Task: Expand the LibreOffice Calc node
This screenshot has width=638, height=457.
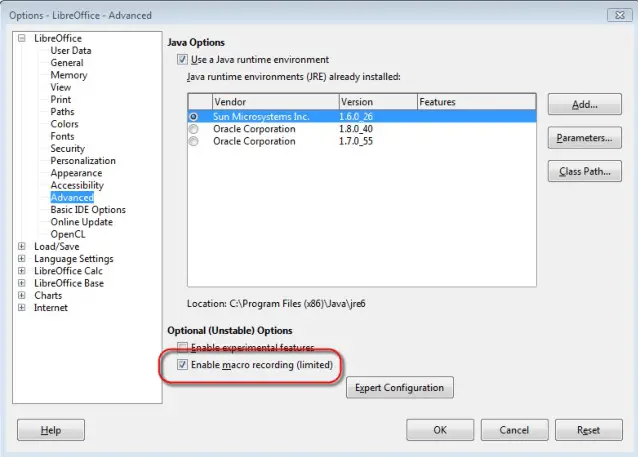Action: coord(22,271)
